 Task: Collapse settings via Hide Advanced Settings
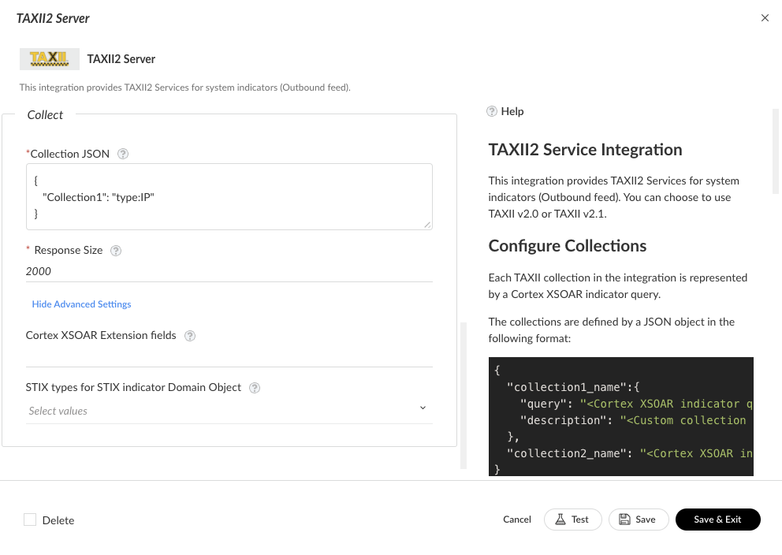point(81,304)
